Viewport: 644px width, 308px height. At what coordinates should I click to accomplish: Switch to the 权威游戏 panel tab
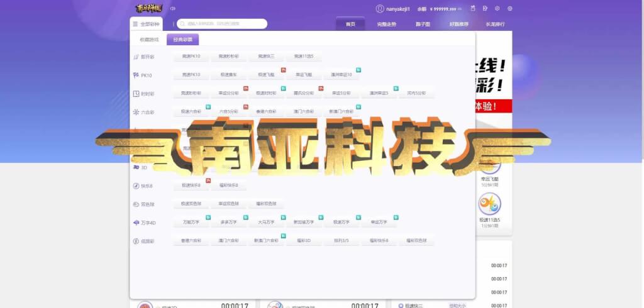tap(149, 40)
